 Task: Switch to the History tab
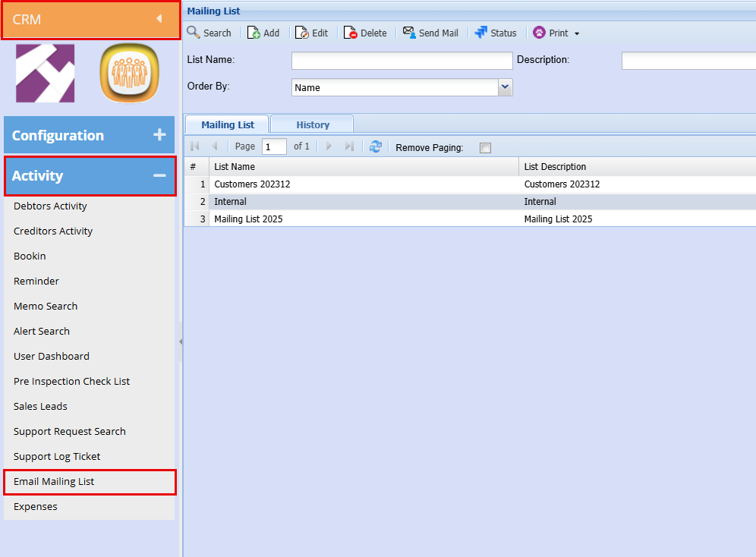point(312,124)
